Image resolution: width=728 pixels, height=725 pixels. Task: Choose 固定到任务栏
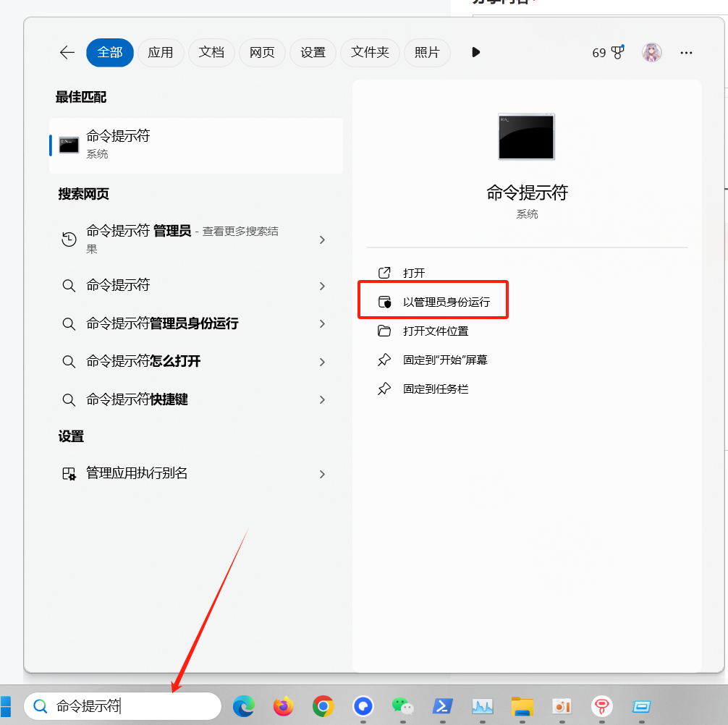click(x=436, y=389)
